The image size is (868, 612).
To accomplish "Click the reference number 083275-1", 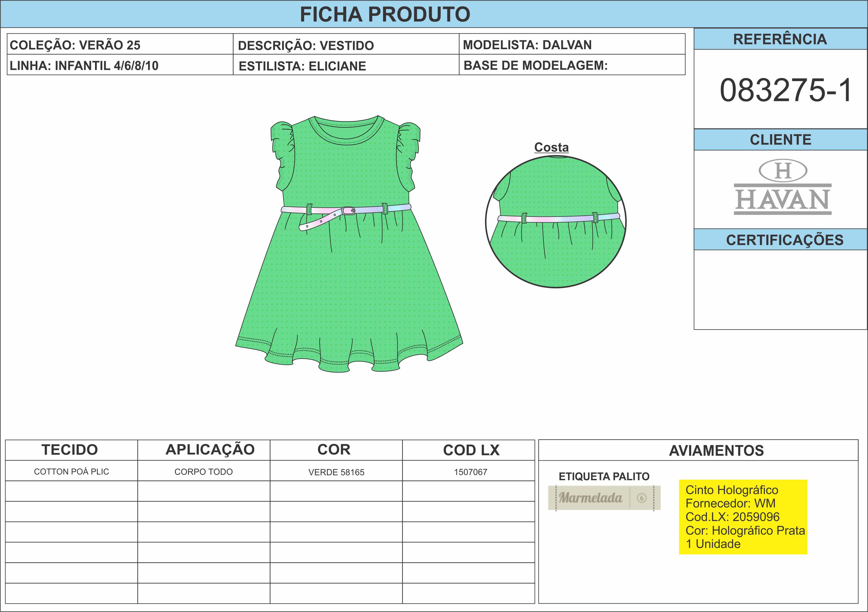I will click(x=786, y=90).
